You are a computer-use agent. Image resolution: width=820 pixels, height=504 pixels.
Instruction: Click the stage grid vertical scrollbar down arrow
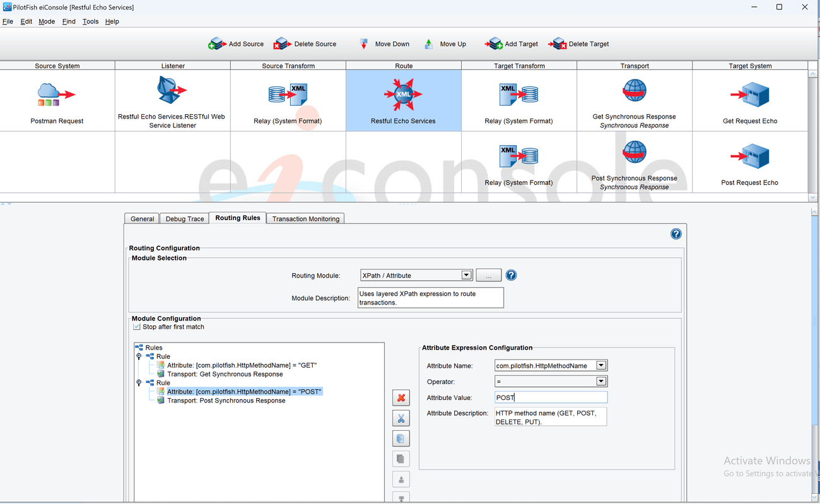[x=814, y=197]
